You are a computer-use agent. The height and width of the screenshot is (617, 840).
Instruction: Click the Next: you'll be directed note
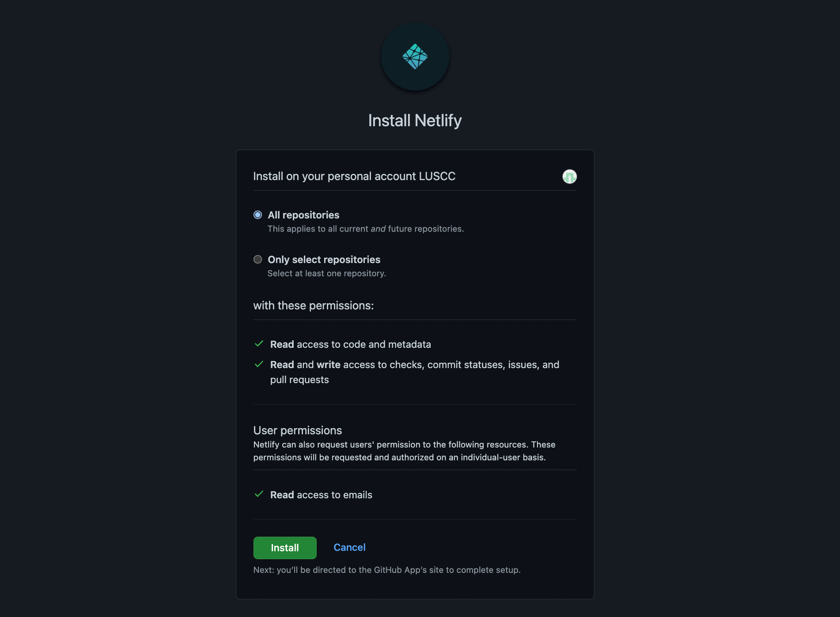[387, 570]
